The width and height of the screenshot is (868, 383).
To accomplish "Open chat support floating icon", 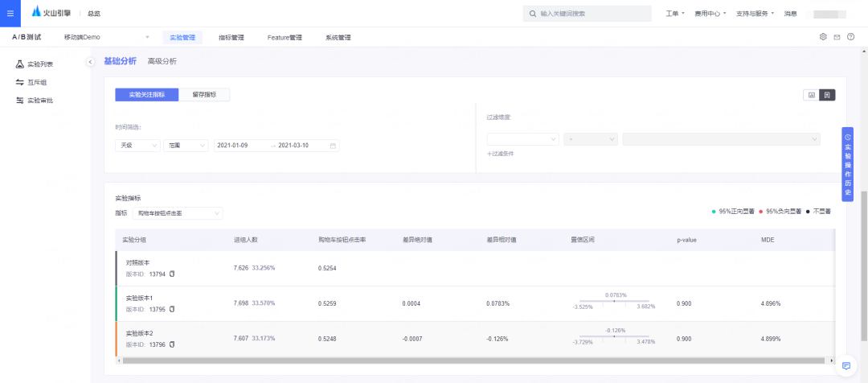I will coord(845,366).
